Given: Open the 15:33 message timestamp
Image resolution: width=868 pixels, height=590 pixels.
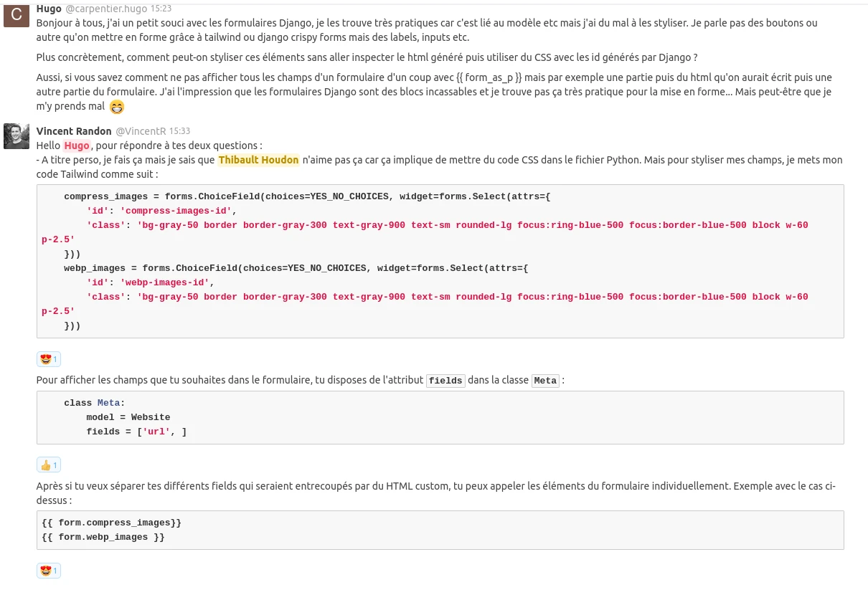Looking at the screenshot, I should pos(179,131).
